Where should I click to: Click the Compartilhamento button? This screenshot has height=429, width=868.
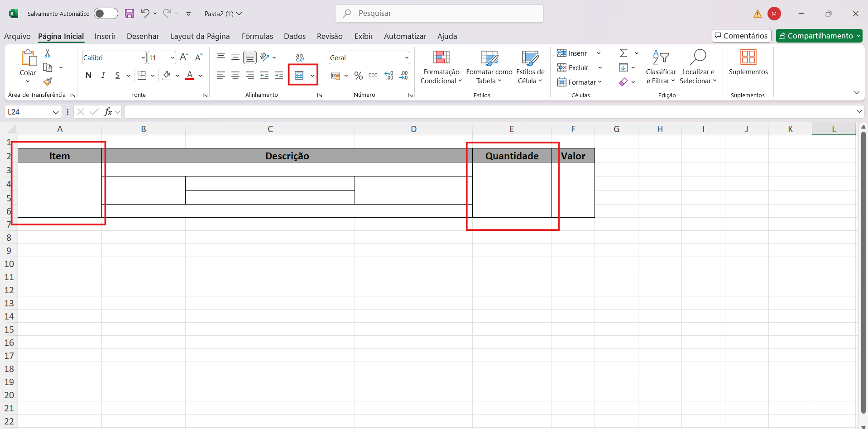(819, 36)
